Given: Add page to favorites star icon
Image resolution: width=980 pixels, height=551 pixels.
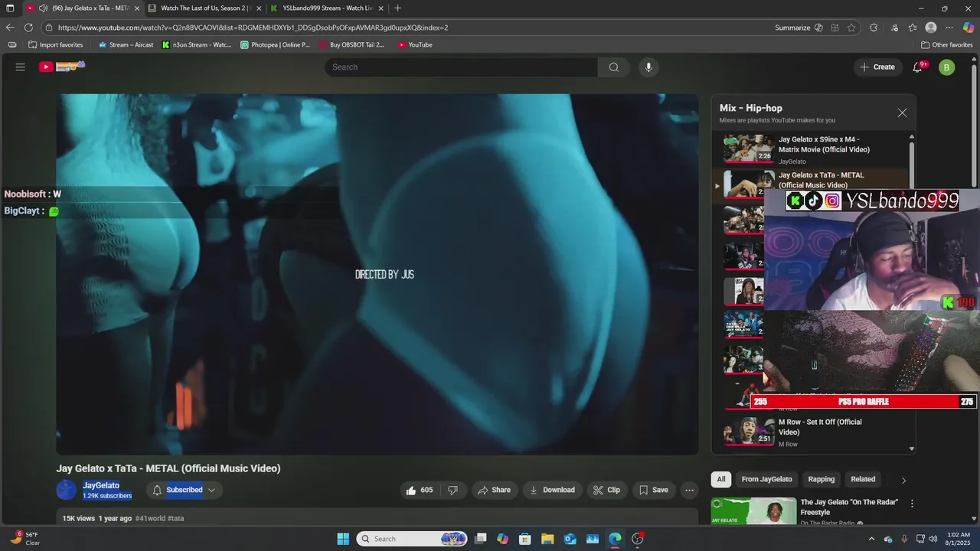Looking at the screenshot, I should [x=851, y=28].
